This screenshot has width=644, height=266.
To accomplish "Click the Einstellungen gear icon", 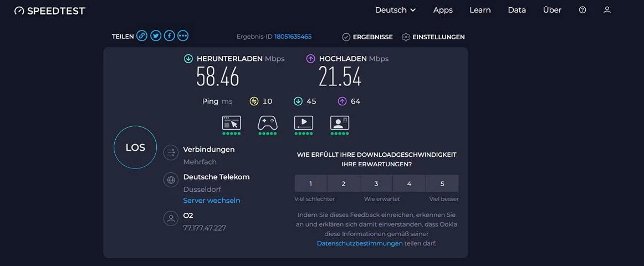I will (x=406, y=37).
